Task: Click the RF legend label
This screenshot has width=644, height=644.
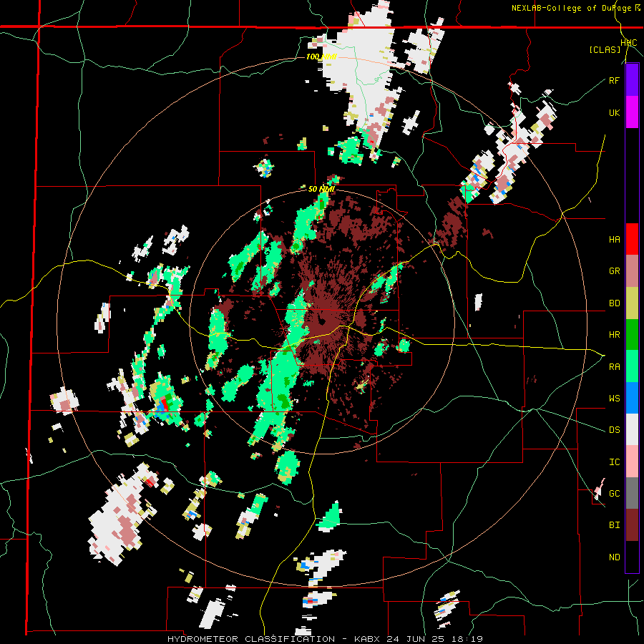Action: (x=614, y=80)
